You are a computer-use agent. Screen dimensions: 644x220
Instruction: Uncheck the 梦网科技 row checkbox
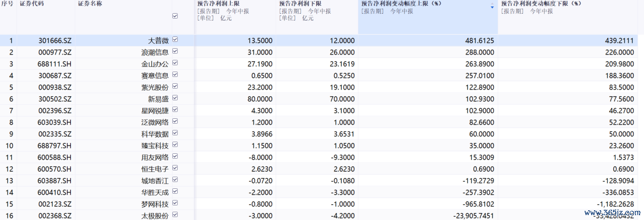tap(175, 203)
